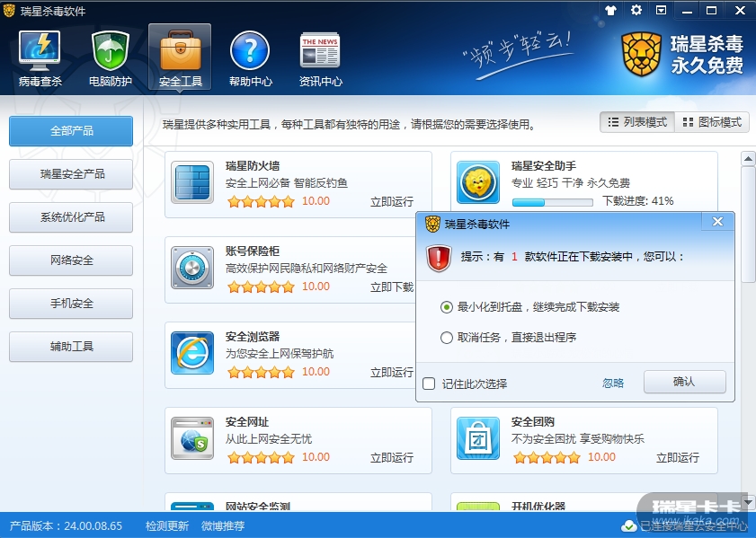Click the 瑞星安全助手 download progress bar

pos(553,202)
